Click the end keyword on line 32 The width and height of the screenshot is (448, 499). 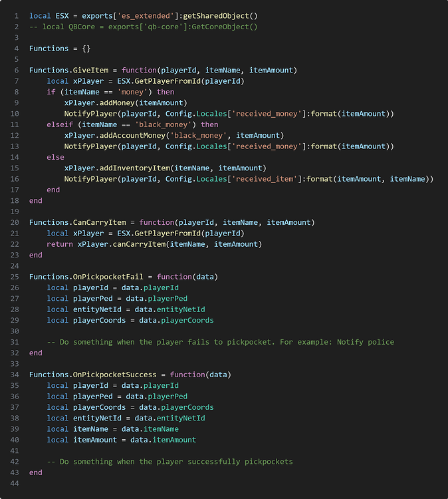pyautogui.click(x=36, y=353)
